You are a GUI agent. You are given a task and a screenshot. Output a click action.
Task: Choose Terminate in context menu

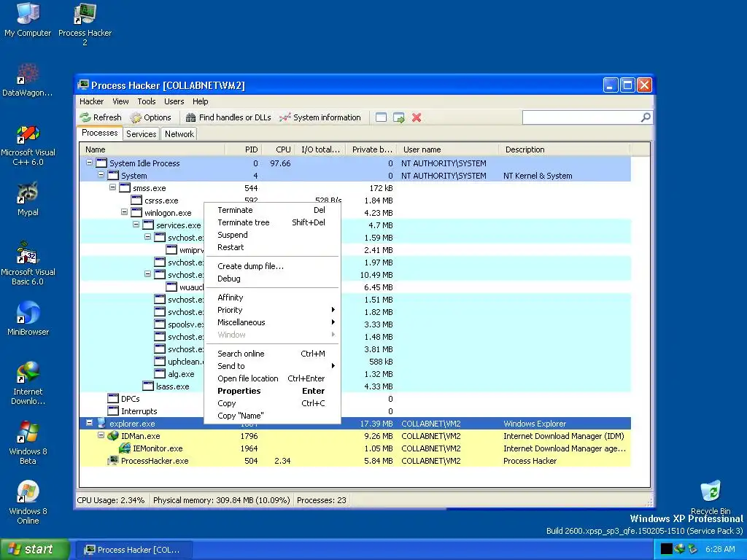272,210
